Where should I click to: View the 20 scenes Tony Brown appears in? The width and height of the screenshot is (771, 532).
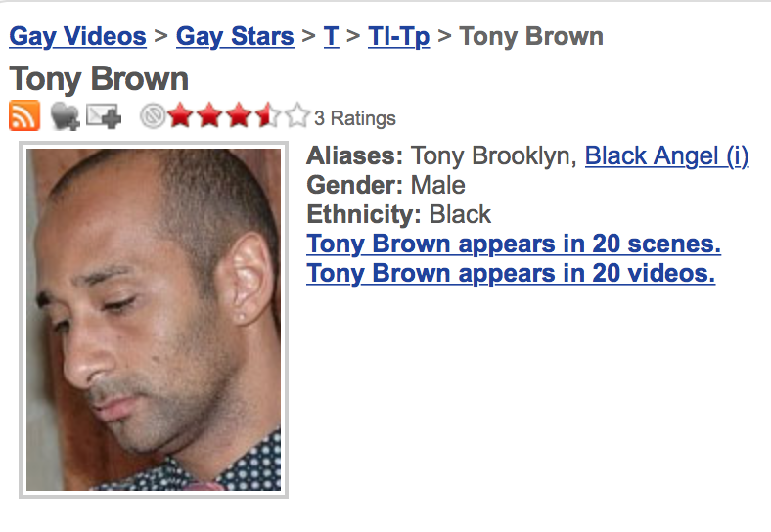[514, 244]
